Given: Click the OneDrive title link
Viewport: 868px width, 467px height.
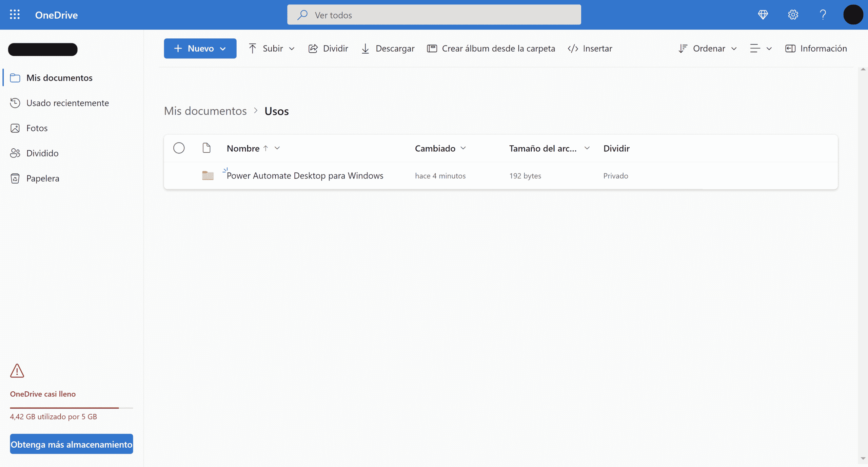Looking at the screenshot, I should (56, 15).
